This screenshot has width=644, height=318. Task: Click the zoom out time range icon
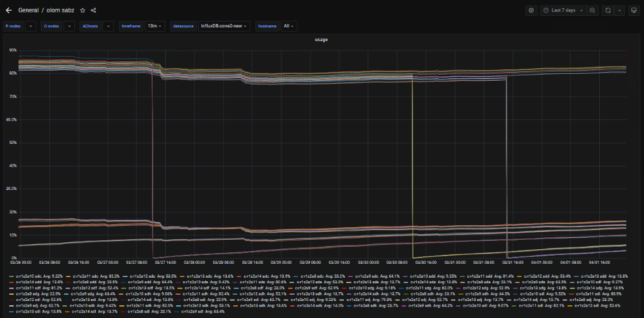pos(592,10)
